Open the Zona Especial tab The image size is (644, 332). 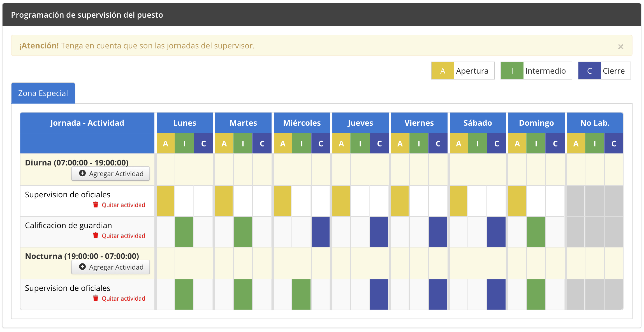(x=43, y=93)
